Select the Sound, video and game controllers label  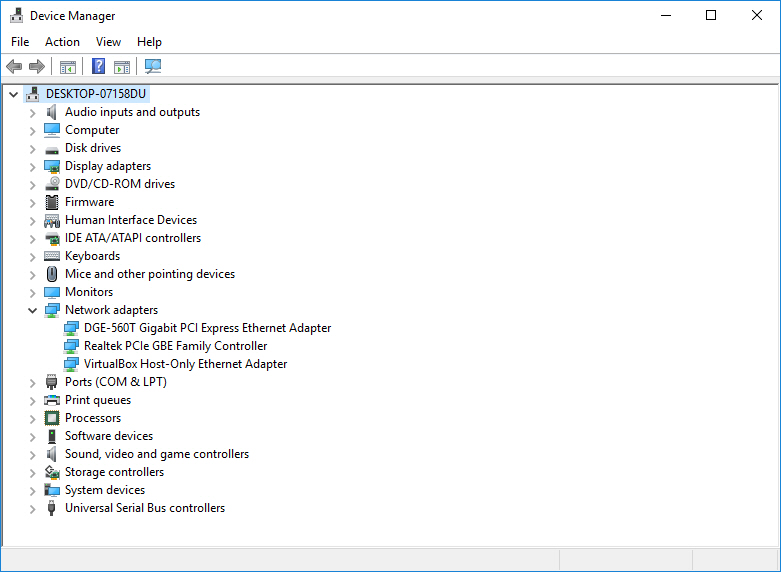click(157, 454)
